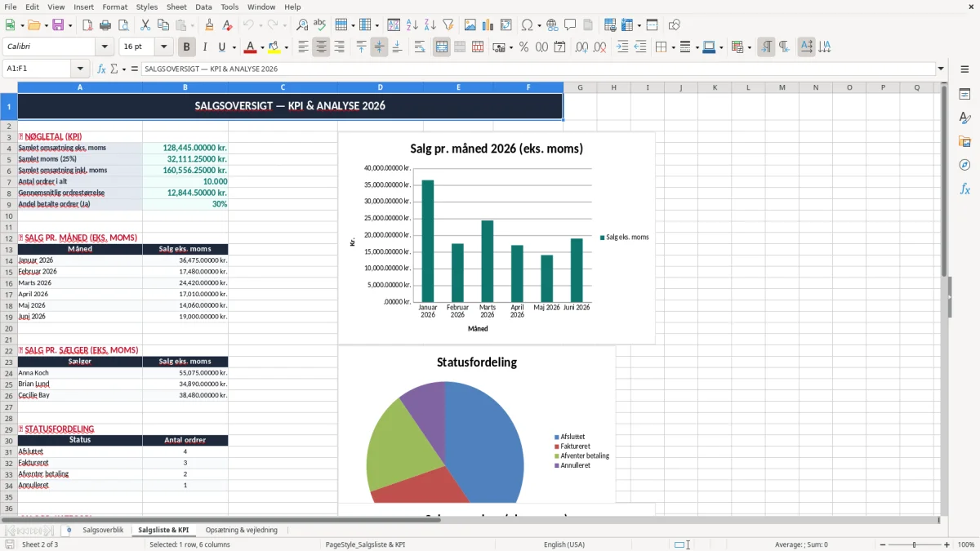Image resolution: width=980 pixels, height=551 pixels.
Task: Adjust the zoom slider
Action: 913,544
